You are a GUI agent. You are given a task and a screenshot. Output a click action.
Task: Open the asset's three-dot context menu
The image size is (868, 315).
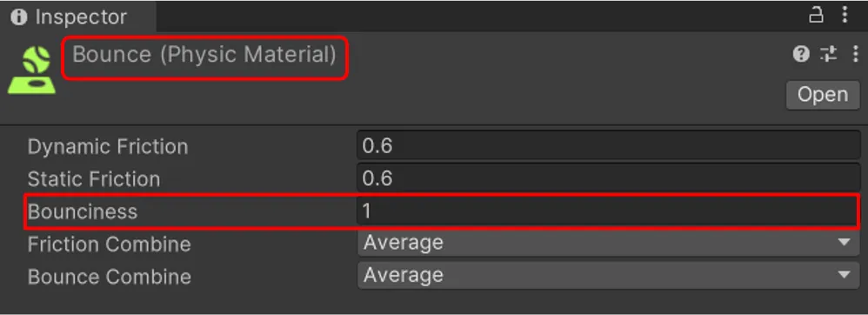tap(855, 54)
